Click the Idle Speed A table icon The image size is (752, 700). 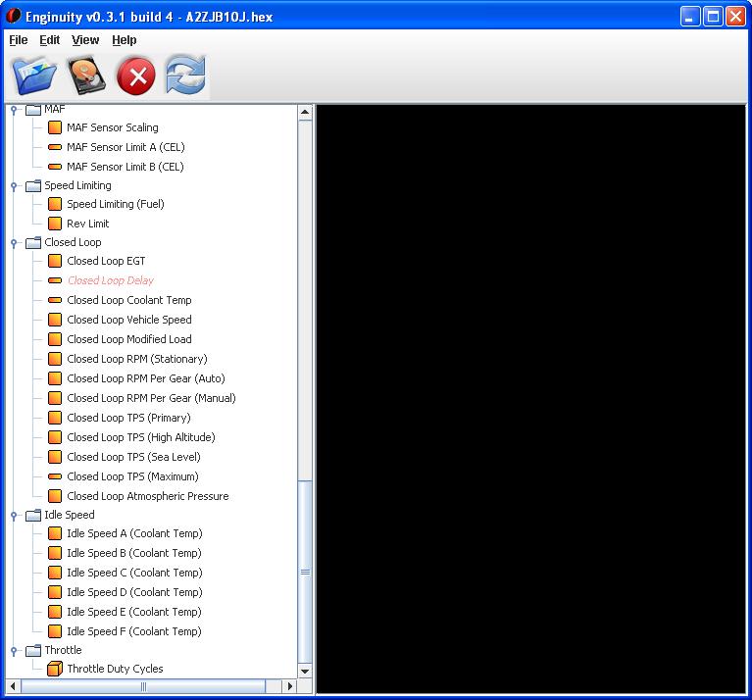click(x=55, y=533)
